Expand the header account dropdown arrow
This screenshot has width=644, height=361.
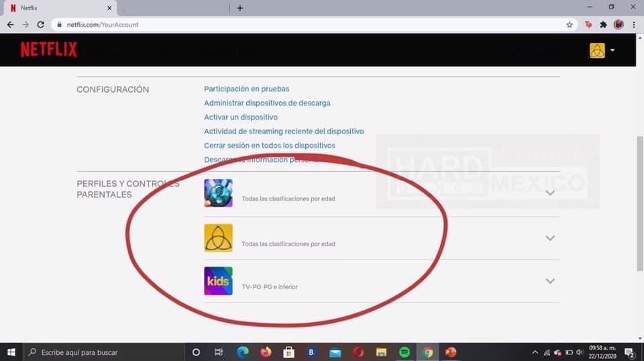612,50
